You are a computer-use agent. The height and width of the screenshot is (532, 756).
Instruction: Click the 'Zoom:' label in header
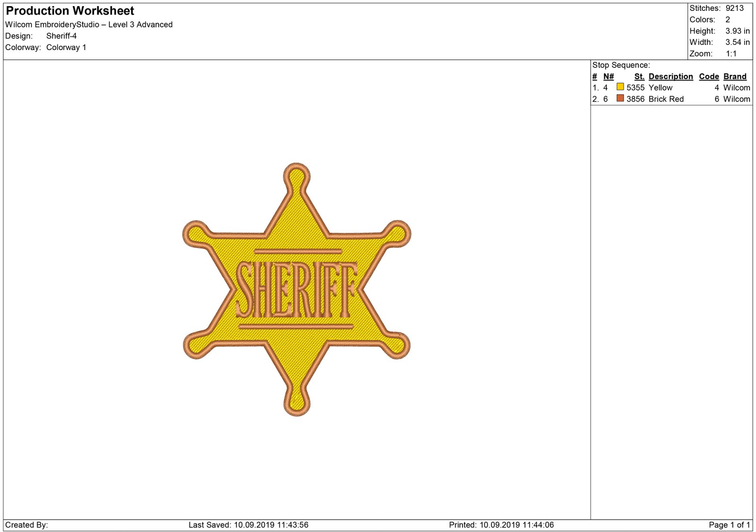(x=701, y=53)
